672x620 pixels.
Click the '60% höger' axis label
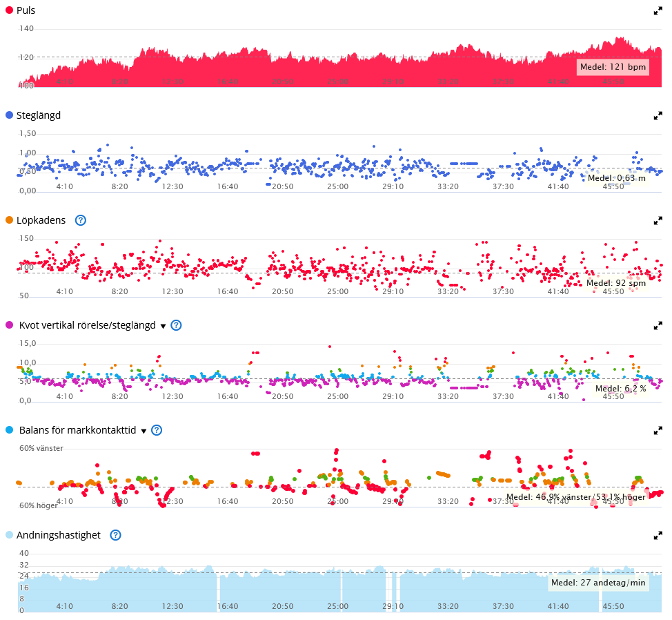click(39, 506)
